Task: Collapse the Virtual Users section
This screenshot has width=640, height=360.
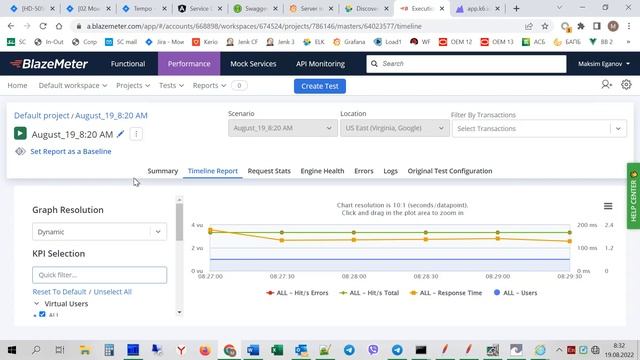Action: 36,304
